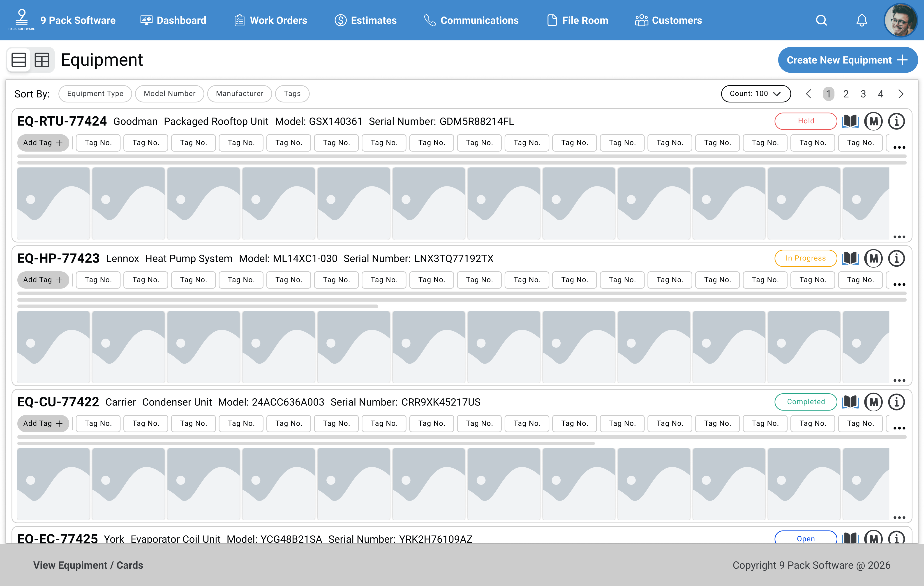
Task: Open user profile avatar
Action: pos(901,20)
